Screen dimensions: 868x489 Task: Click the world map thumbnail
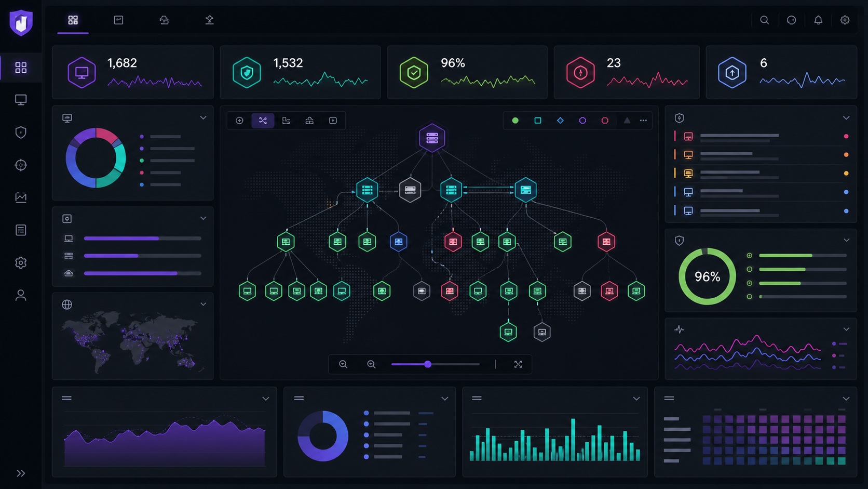[132, 341]
